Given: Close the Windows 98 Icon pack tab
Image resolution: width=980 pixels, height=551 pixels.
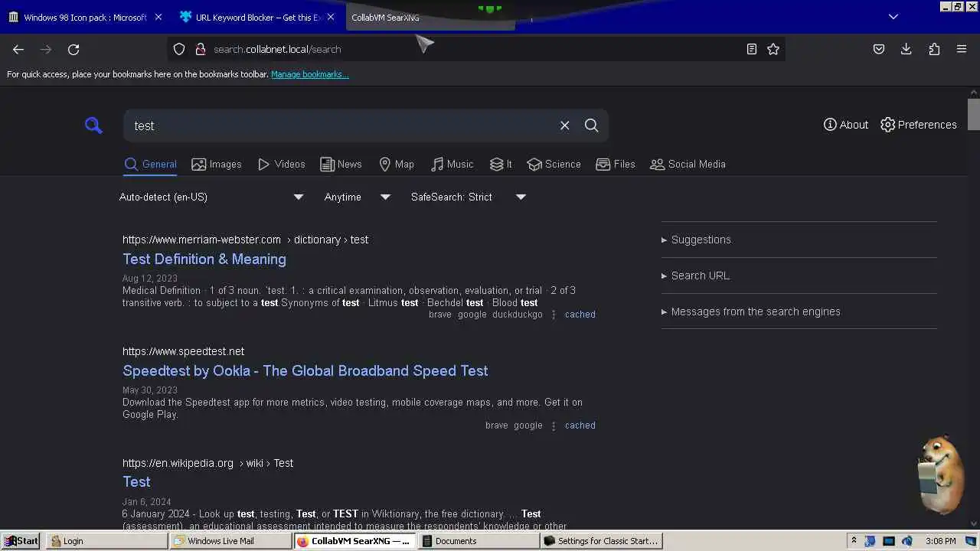Looking at the screenshot, I should 158,17.
